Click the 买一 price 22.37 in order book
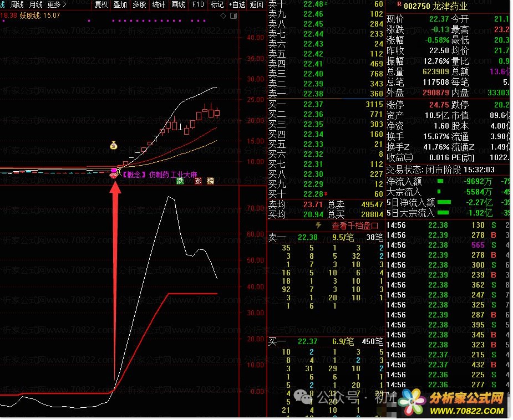This screenshot has width=513, height=420. click(x=313, y=104)
